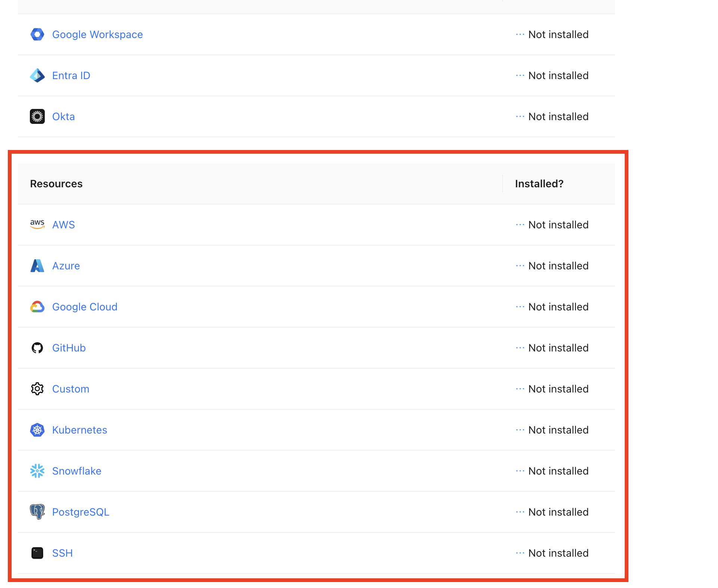Screen dimensions: 718x588
Task: Click the Okta logo icon
Action: (x=37, y=116)
